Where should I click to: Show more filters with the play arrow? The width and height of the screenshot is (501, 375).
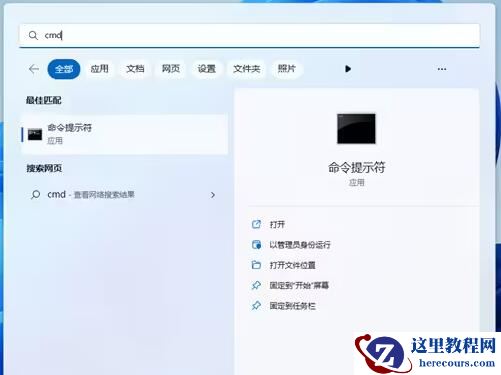coord(348,69)
